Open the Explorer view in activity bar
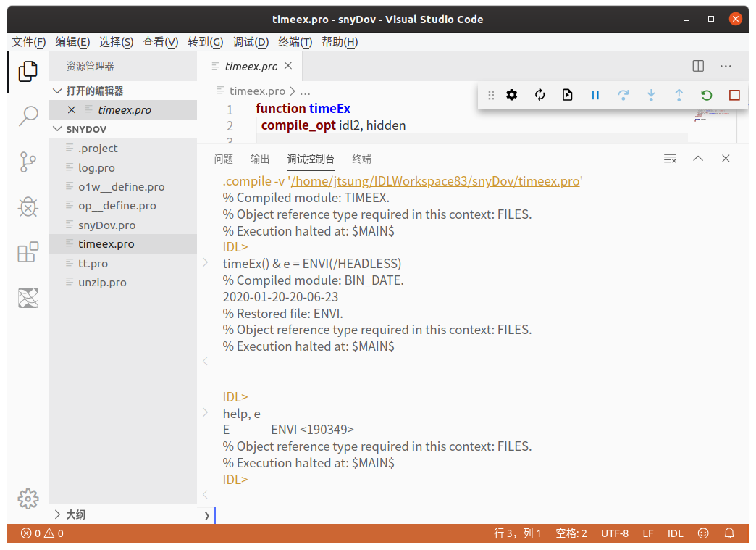Screen dimensions: 756x550 (28, 71)
